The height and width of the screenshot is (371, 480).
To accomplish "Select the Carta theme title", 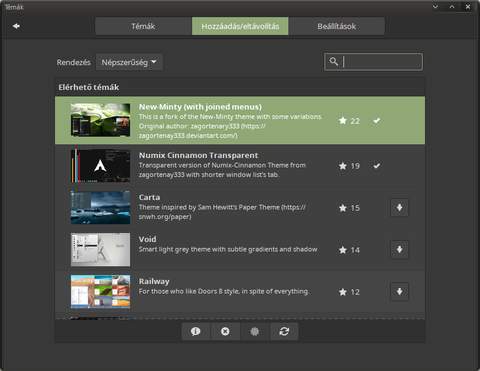I will tap(149, 197).
